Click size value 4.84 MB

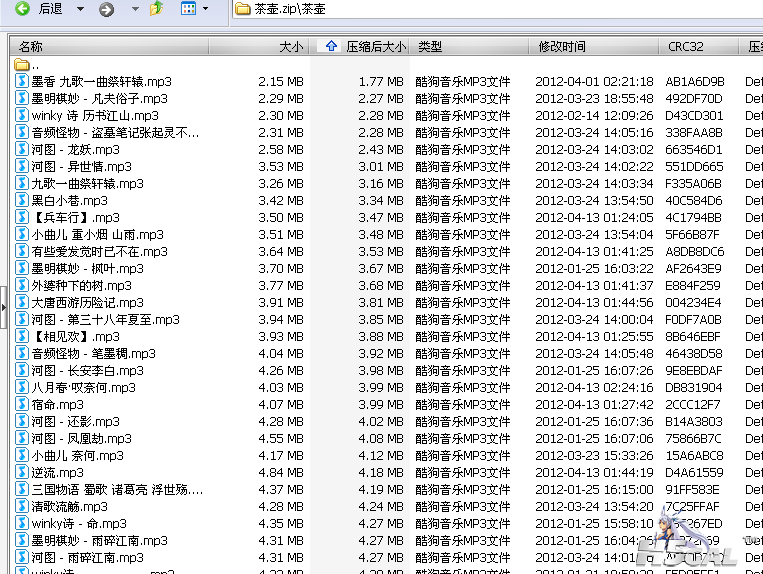pos(281,473)
